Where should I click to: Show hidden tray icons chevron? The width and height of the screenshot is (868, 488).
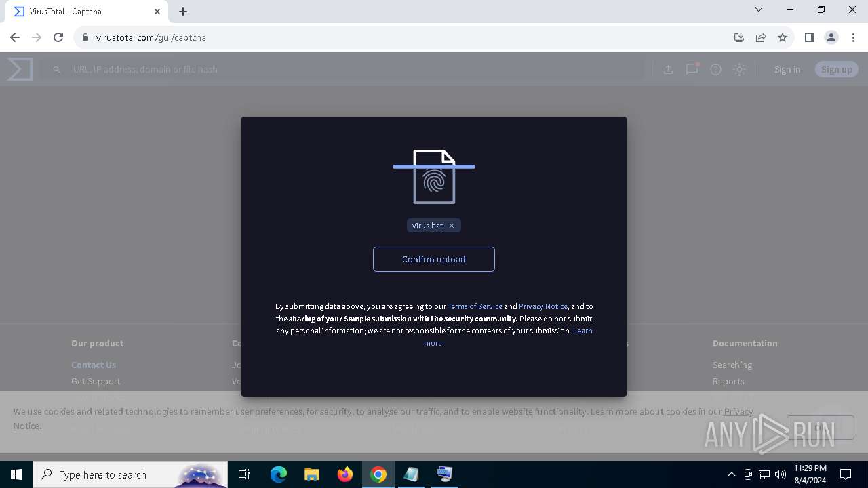tap(731, 474)
